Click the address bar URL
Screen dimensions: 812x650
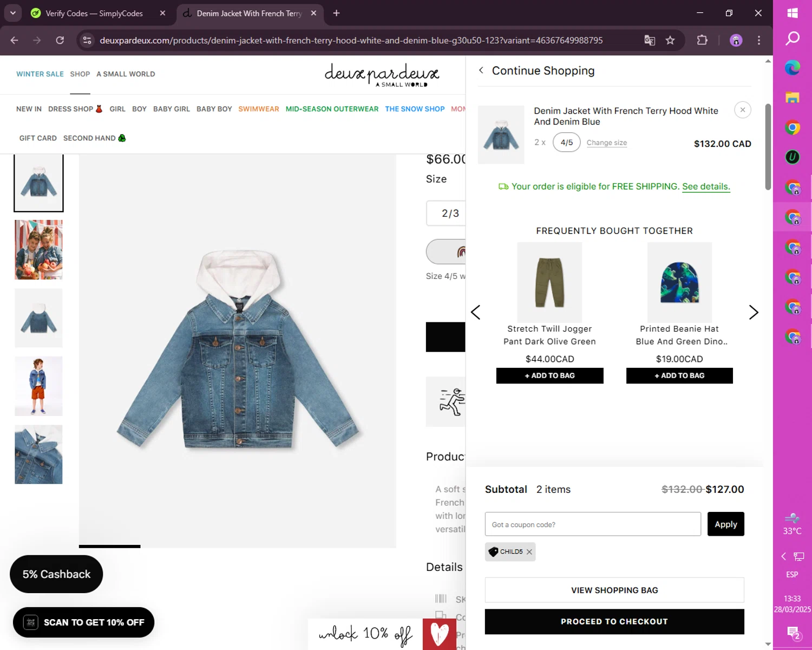point(351,40)
